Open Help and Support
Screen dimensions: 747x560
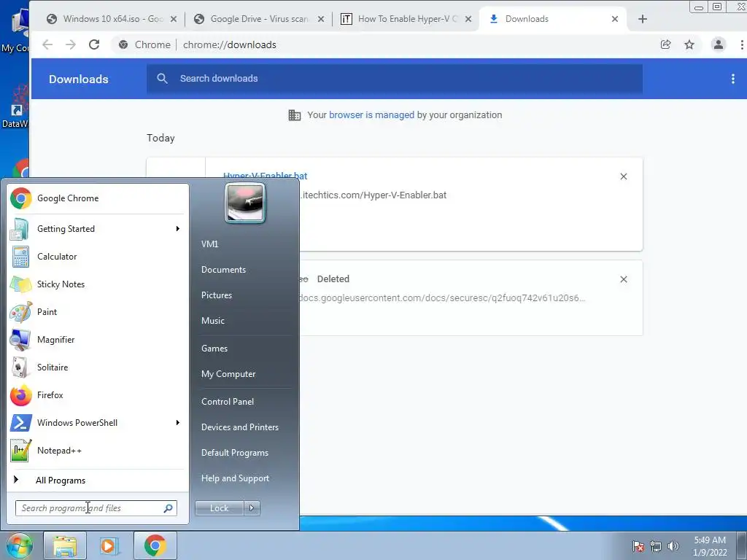tap(236, 478)
